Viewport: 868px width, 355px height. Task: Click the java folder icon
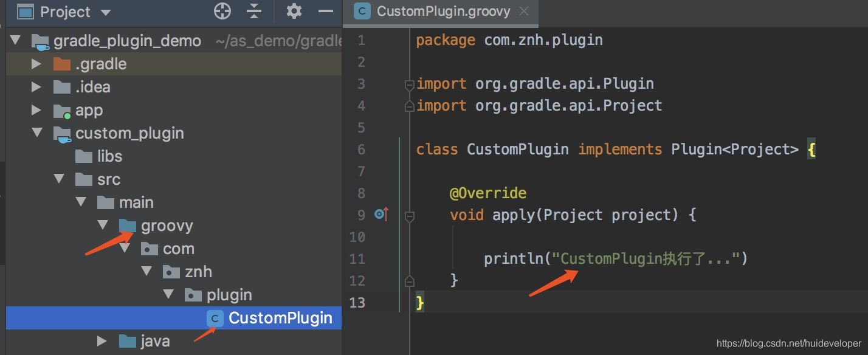point(128,341)
